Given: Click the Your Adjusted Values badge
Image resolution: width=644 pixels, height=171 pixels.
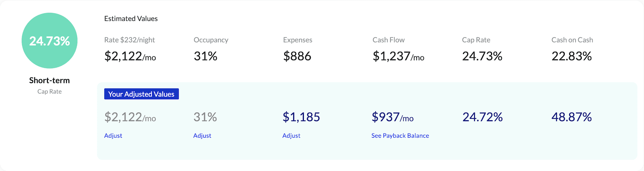Looking at the screenshot, I should (x=141, y=94).
